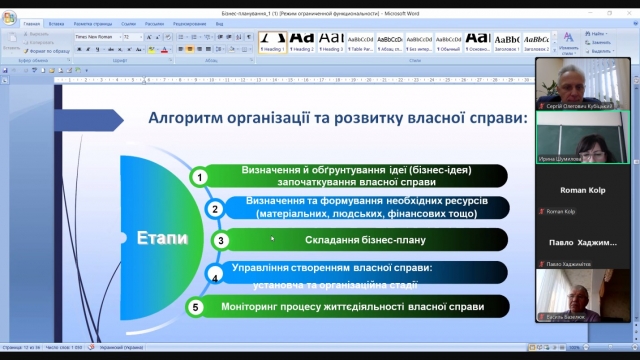
Task: Click the sort A-Z icon
Action: tap(239, 37)
